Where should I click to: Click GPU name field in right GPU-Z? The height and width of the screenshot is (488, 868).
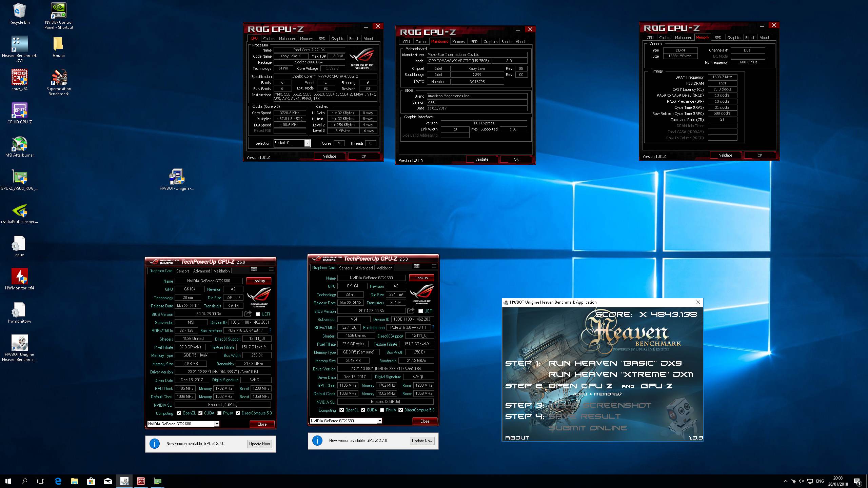click(x=371, y=278)
